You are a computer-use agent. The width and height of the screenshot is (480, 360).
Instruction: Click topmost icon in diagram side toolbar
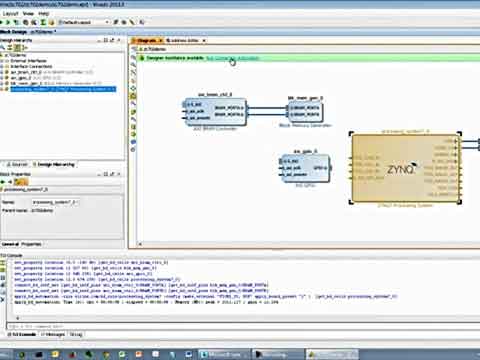[133, 49]
